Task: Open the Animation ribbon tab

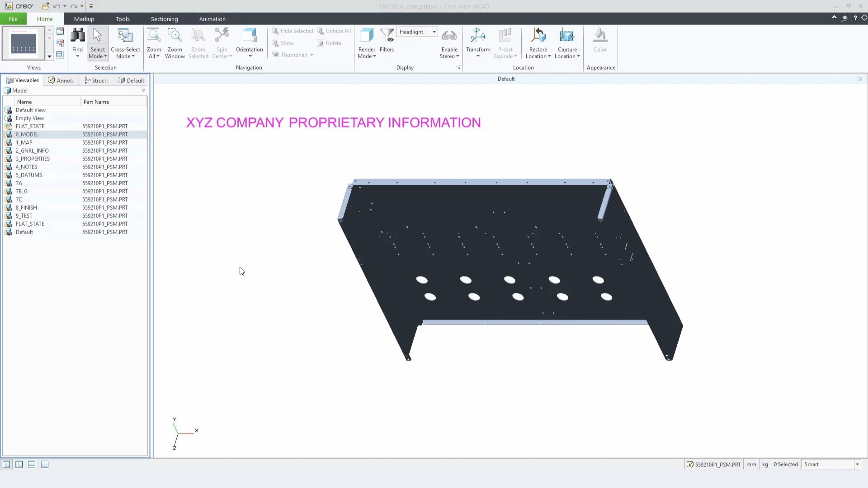Action: pos(212,19)
